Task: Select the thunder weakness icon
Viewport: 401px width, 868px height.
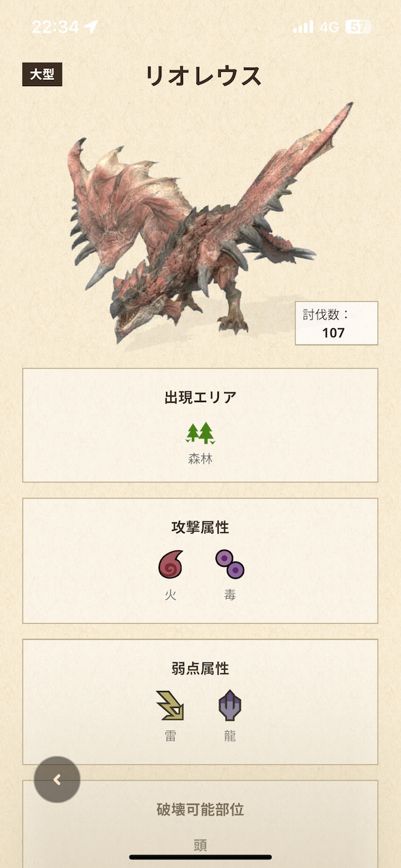Action: click(x=171, y=705)
